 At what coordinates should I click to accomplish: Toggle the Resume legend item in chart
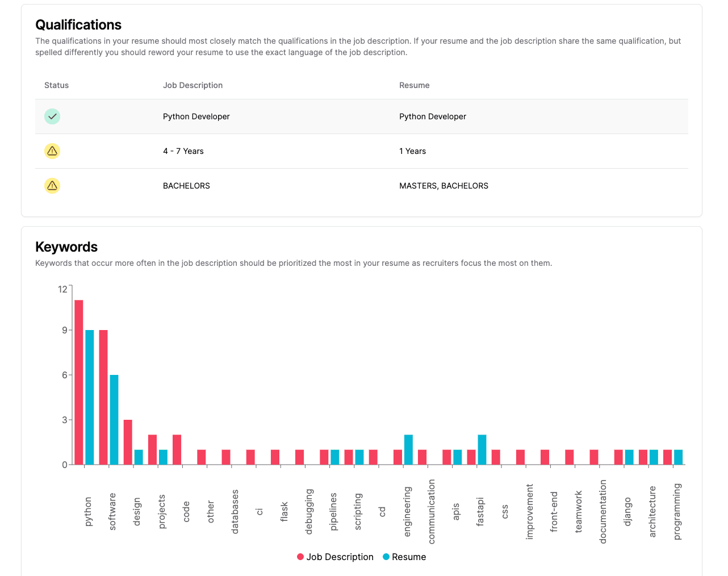pyautogui.click(x=404, y=557)
